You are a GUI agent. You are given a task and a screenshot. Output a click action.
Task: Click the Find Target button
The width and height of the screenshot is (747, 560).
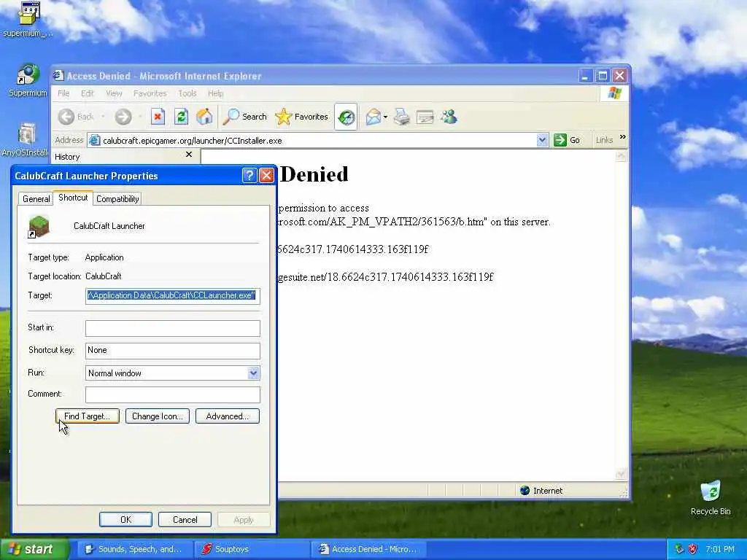88,416
